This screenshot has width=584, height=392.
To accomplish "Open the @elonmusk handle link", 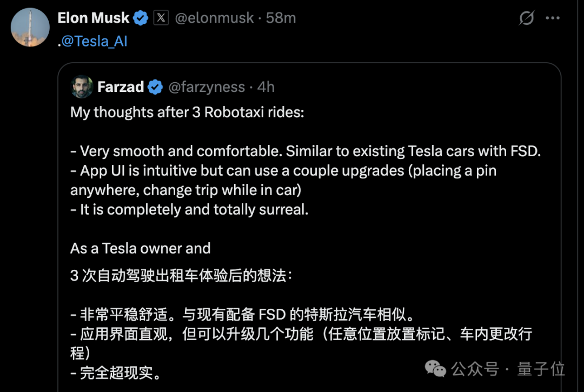I will pyautogui.click(x=214, y=18).
